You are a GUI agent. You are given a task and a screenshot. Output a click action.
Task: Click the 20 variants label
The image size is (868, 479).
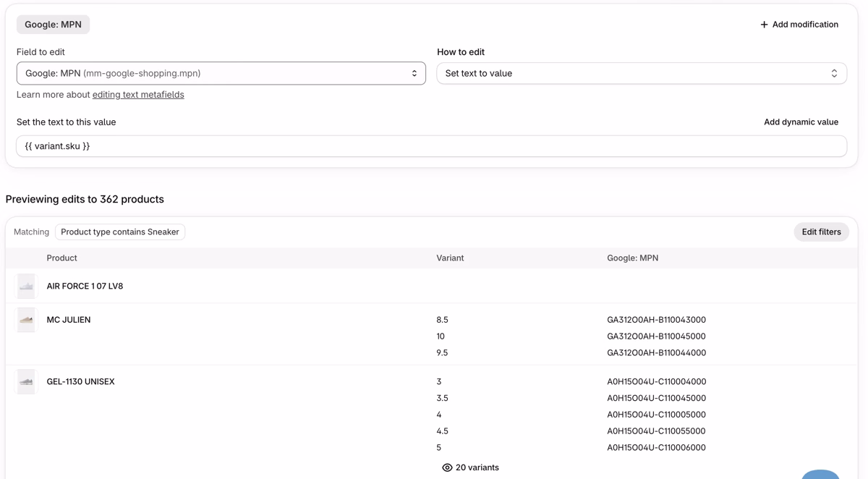click(x=477, y=468)
